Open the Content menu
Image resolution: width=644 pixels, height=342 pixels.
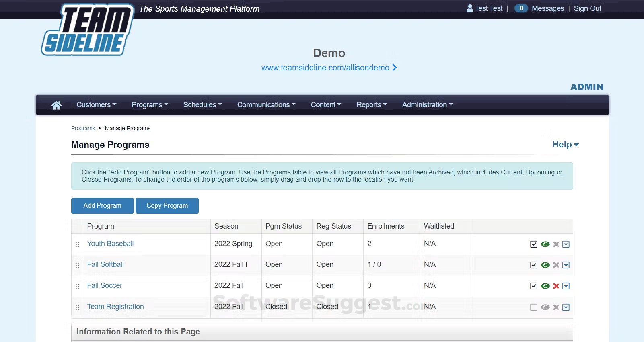click(x=326, y=105)
